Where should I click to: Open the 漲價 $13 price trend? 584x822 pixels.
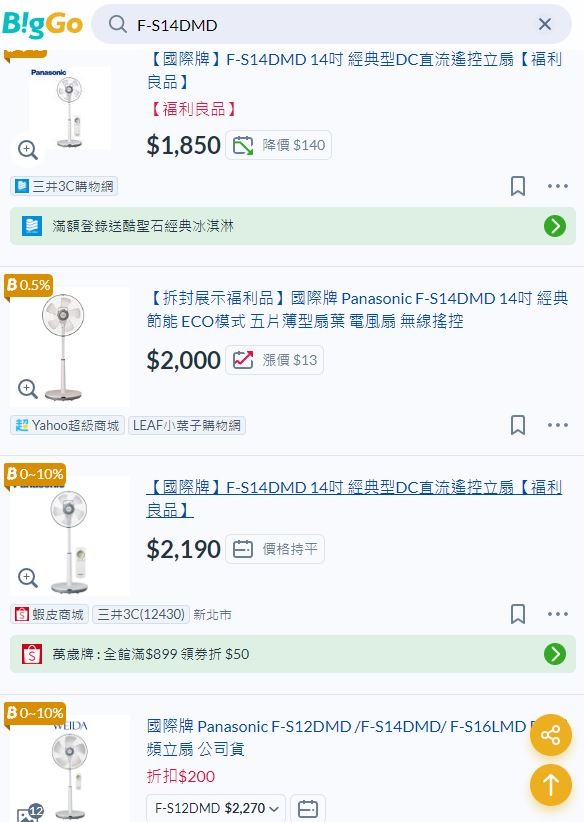point(275,360)
